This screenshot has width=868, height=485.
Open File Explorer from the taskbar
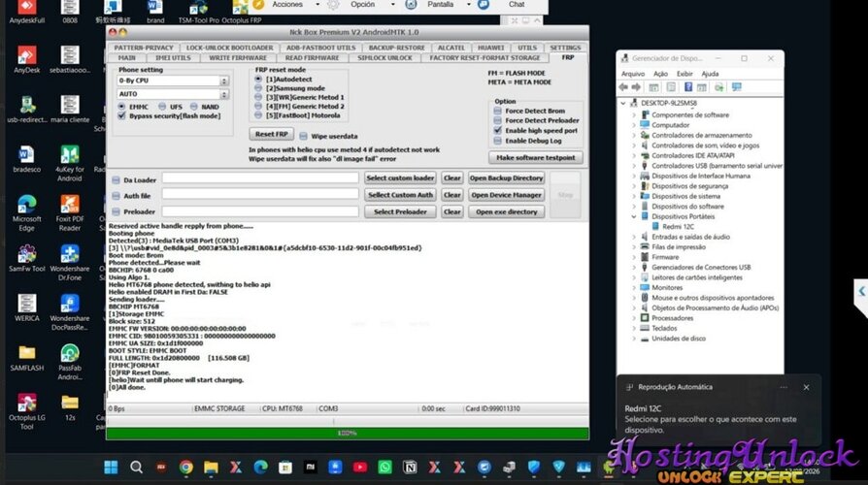(x=211, y=468)
